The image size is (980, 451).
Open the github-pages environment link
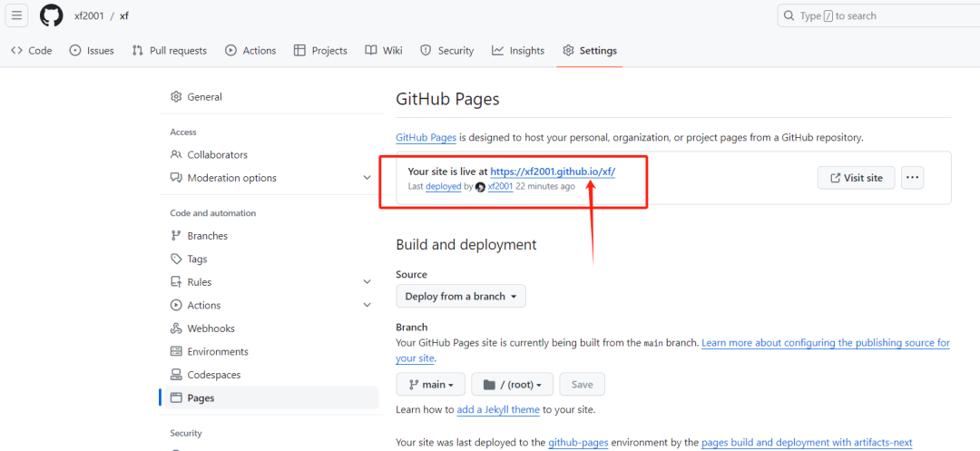pos(579,443)
